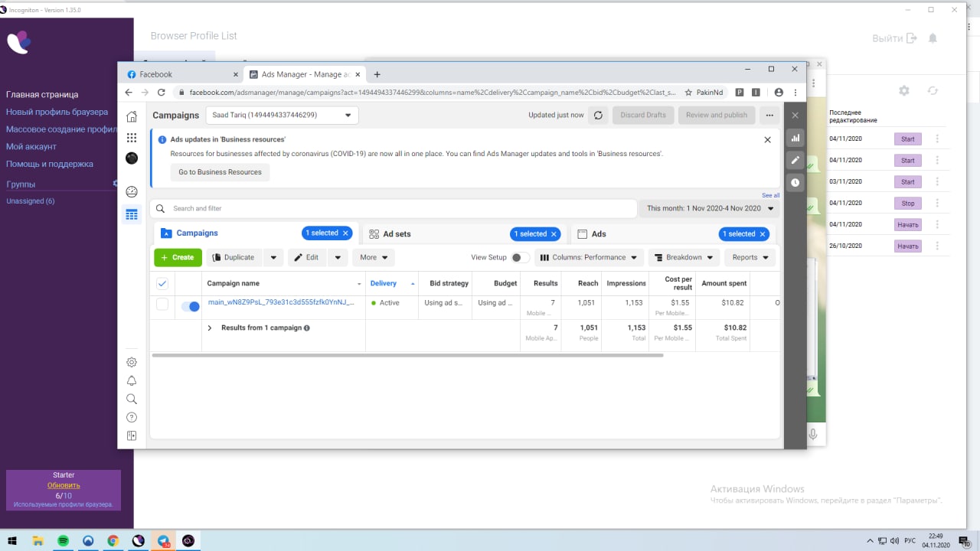Open the Chrome profile avatar icon
The height and width of the screenshot is (551, 980).
779,92
